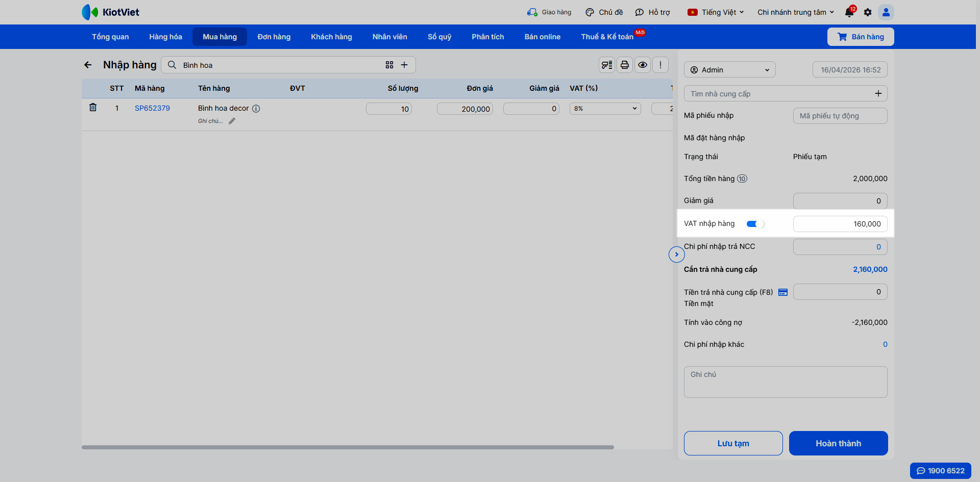Screen dimensions: 980x482
Task: Open the Bán online menu
Action: coord(543,37)
